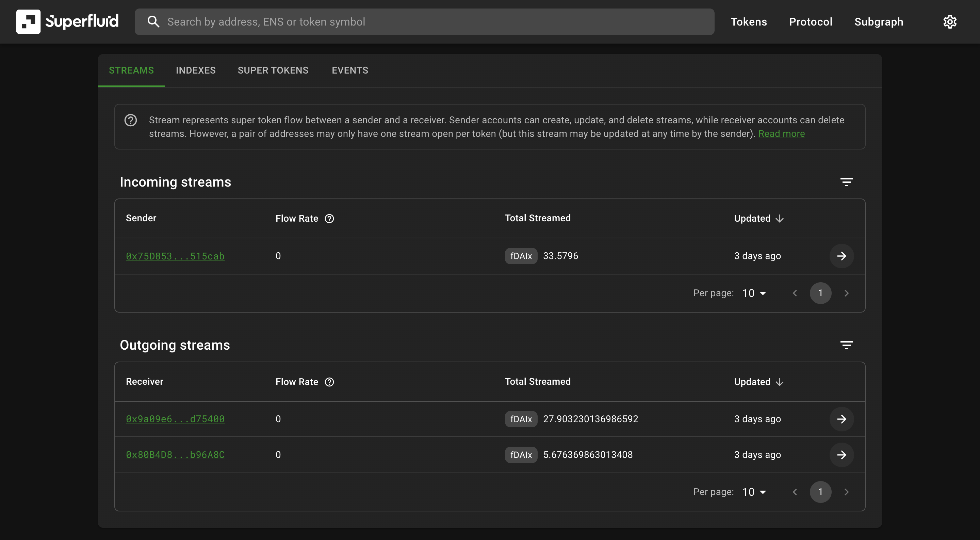
Task: Select page 1 in Outgoing streams pagination
Action: point(820,492)
